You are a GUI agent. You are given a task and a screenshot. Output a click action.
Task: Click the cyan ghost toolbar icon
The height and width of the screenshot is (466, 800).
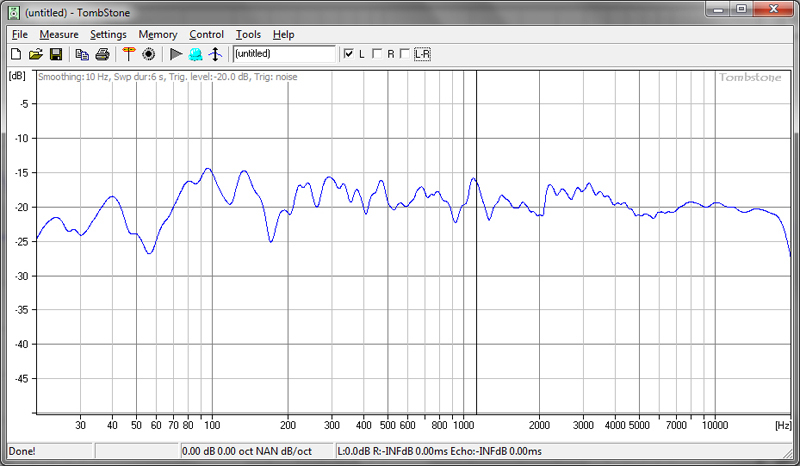pyautogui.click(x=195, y=54)
